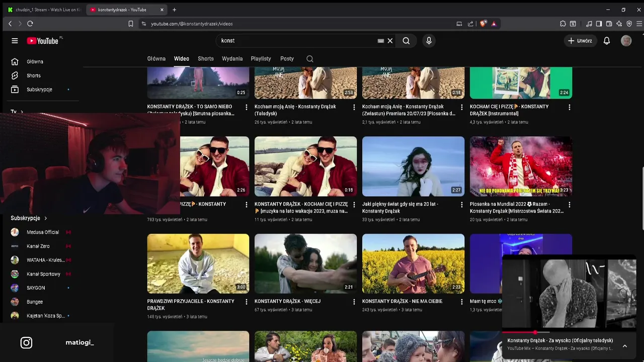The width and height of the screenshot is (644, 362).
Task: Open the Posty channel tab
Action: pos(287,59)
